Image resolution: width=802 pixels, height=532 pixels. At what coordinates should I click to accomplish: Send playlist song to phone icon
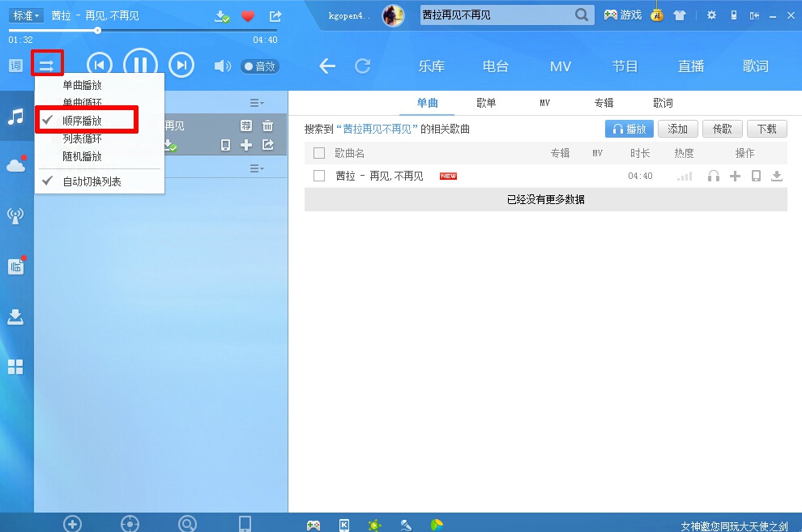click(225, 145)
